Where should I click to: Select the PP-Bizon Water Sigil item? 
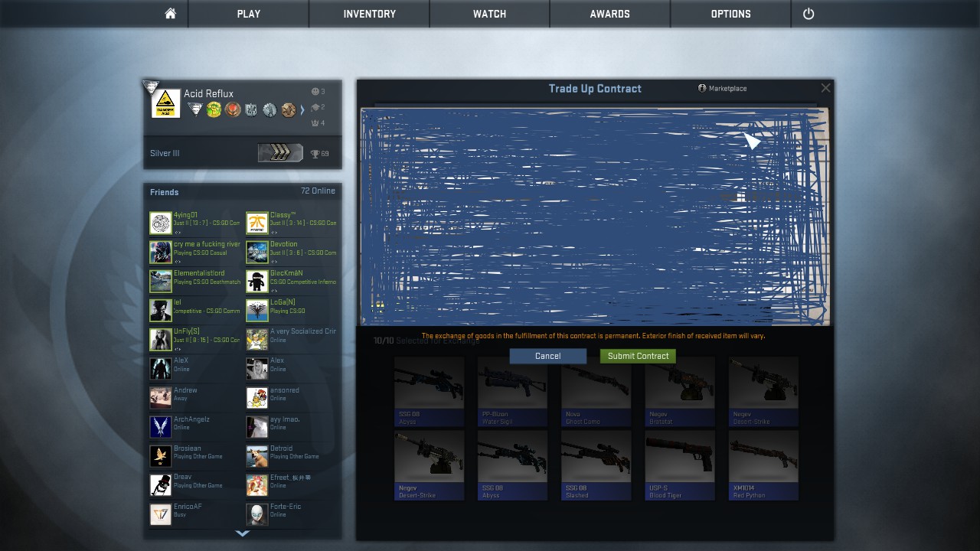pos(512,392)
